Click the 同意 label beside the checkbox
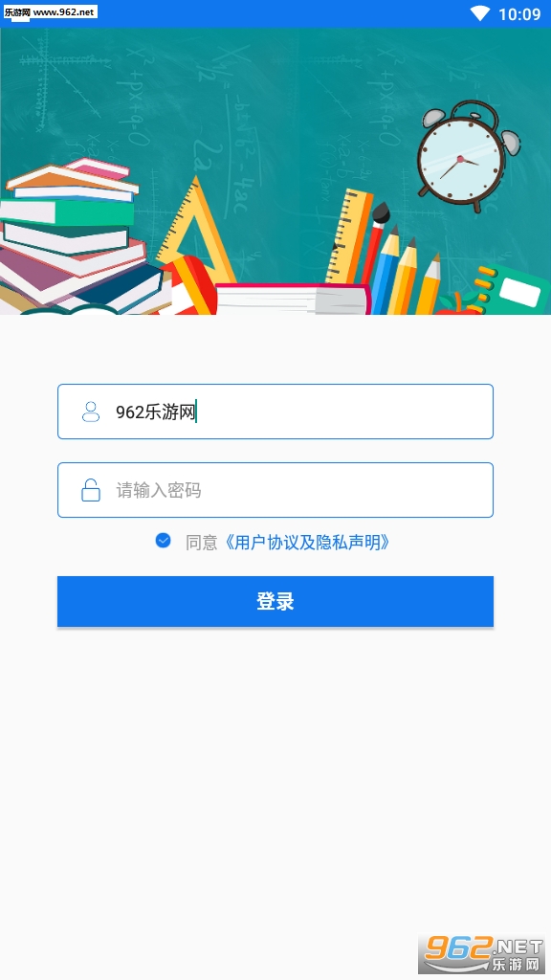 point(201,542)
